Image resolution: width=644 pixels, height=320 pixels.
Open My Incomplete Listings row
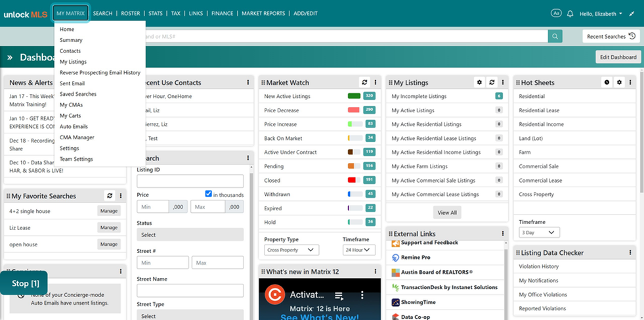coord(447,96)
